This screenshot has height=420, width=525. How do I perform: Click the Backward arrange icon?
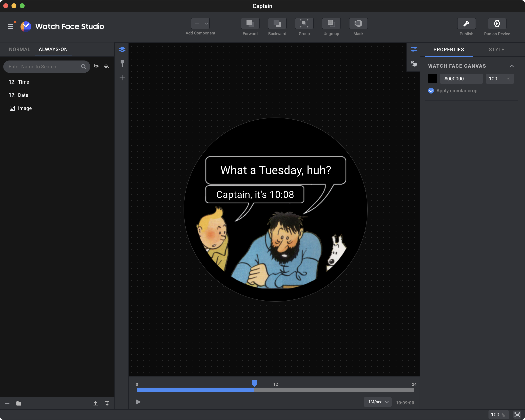[x=277, y=24]
